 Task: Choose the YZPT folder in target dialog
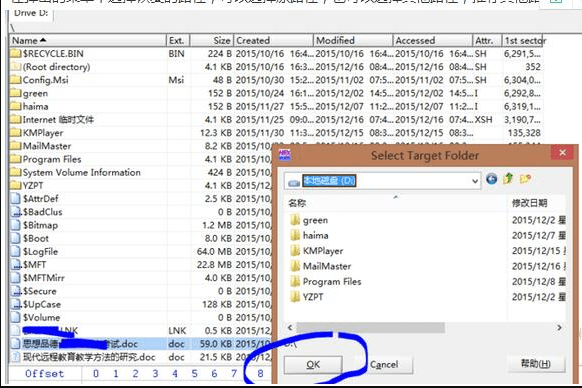click(x=313, y=297)
